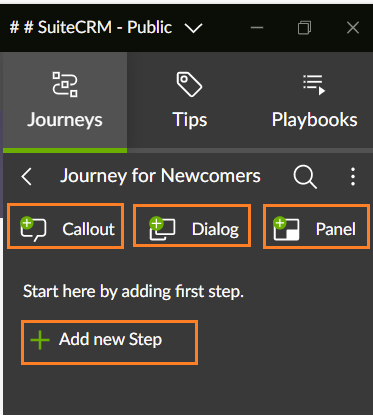Click the Tips price-tag icon

coord(189,84)
